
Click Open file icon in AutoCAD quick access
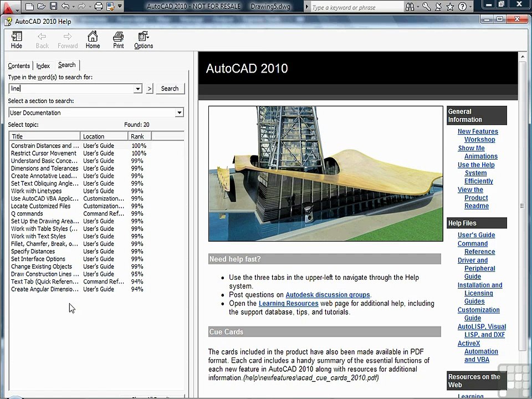click(x=41, y=6)
